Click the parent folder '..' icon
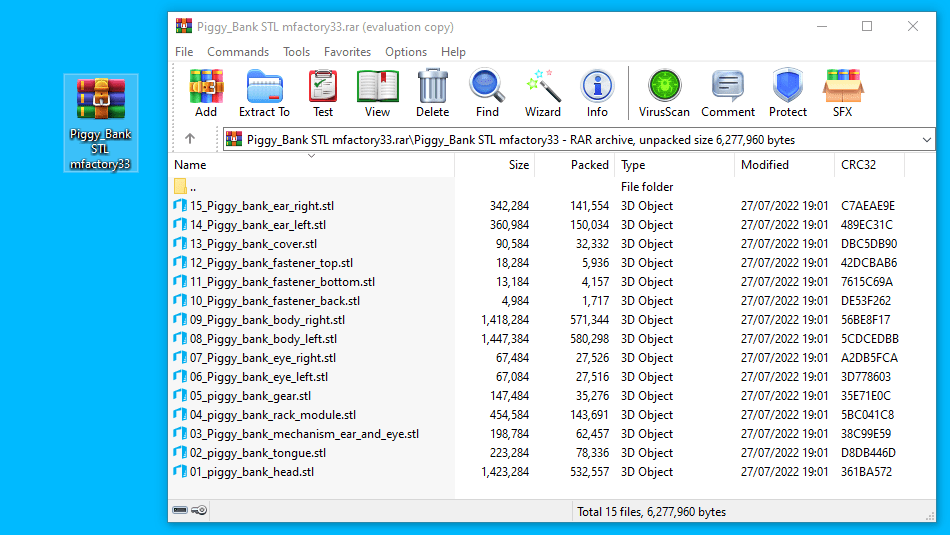950x535 pixels. [x=181, y=186]
